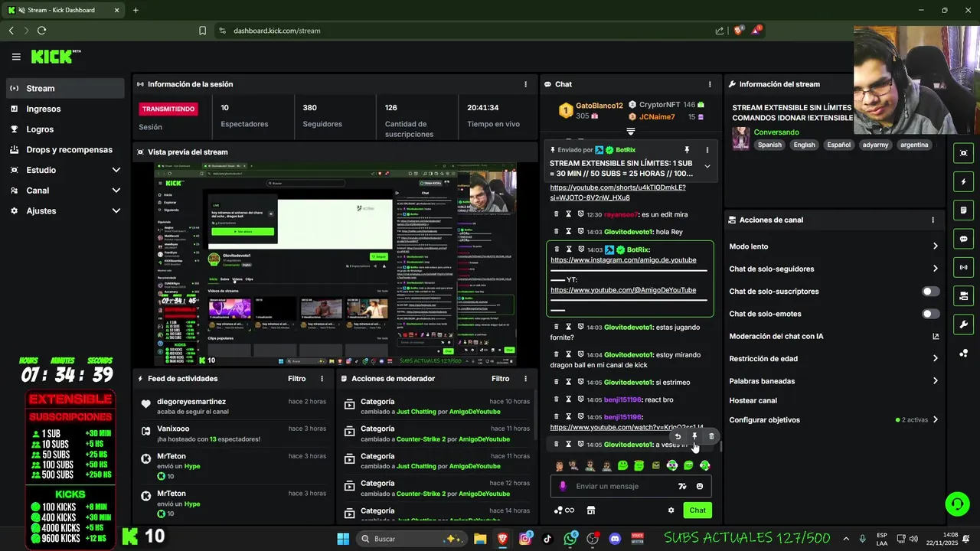Open the Instagram amigo.de.youtube link

623,260
